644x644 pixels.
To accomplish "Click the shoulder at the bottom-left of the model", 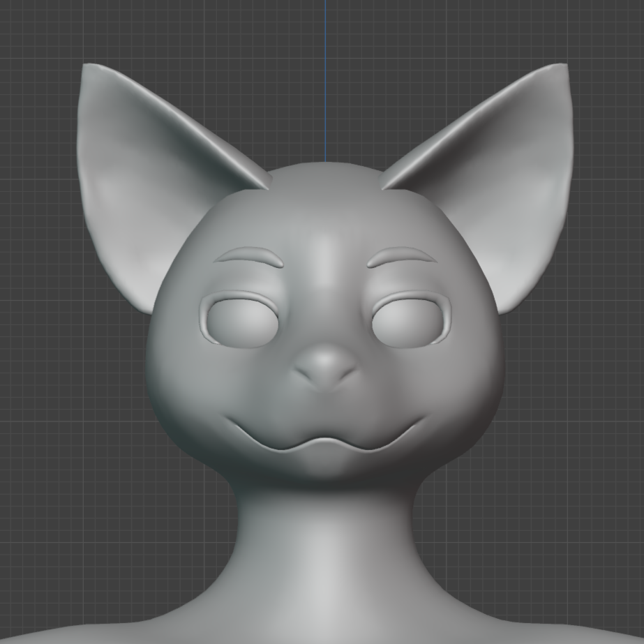I will [x=105, y=628].
